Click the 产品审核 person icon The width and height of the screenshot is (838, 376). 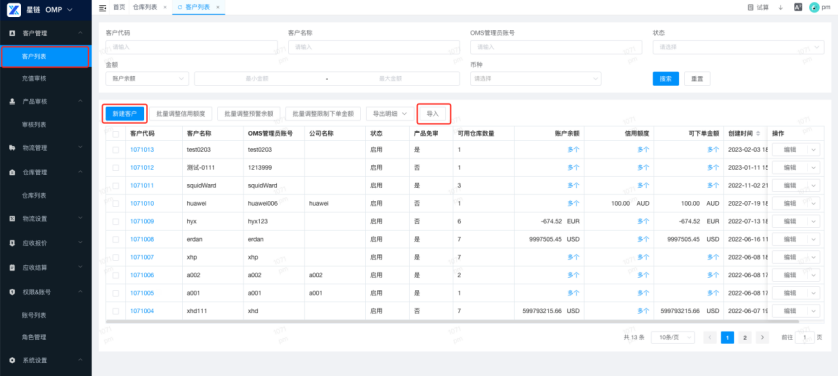click(x=12, y=101)
